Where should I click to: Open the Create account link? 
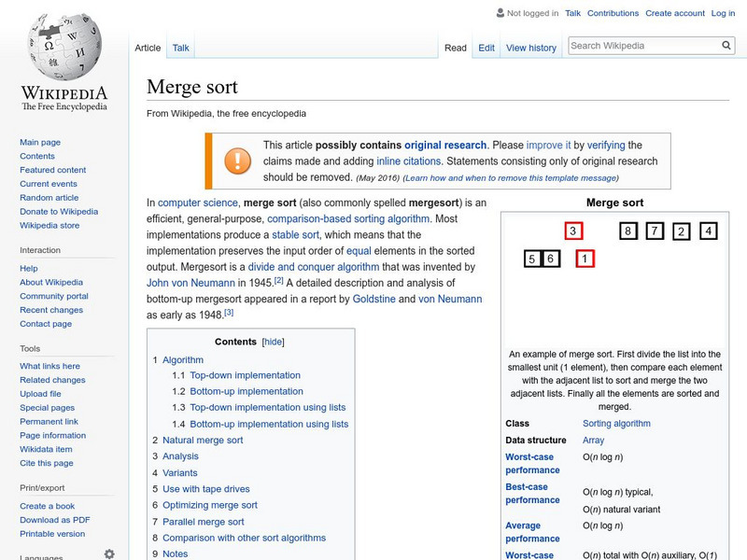(x=675, y=13)
